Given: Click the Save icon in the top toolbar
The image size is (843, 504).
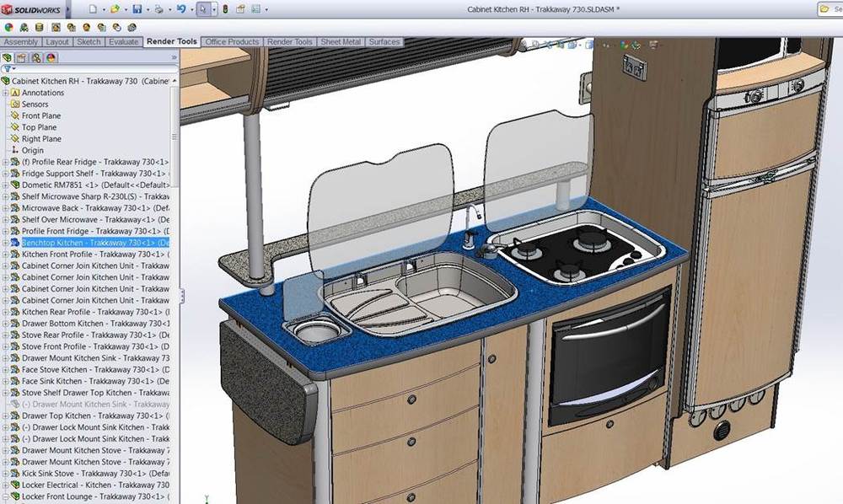Looking at the screenshot, I should click(x=137, y=9).
